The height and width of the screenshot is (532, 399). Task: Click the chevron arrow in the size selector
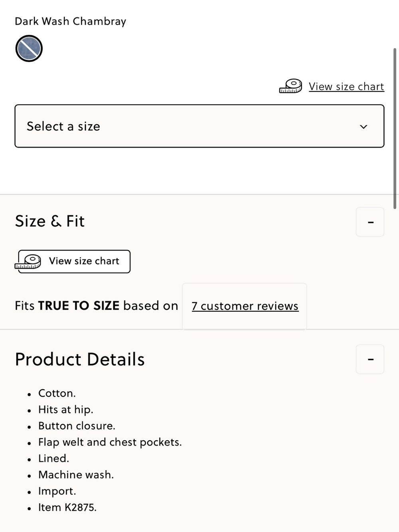point(363,127)
